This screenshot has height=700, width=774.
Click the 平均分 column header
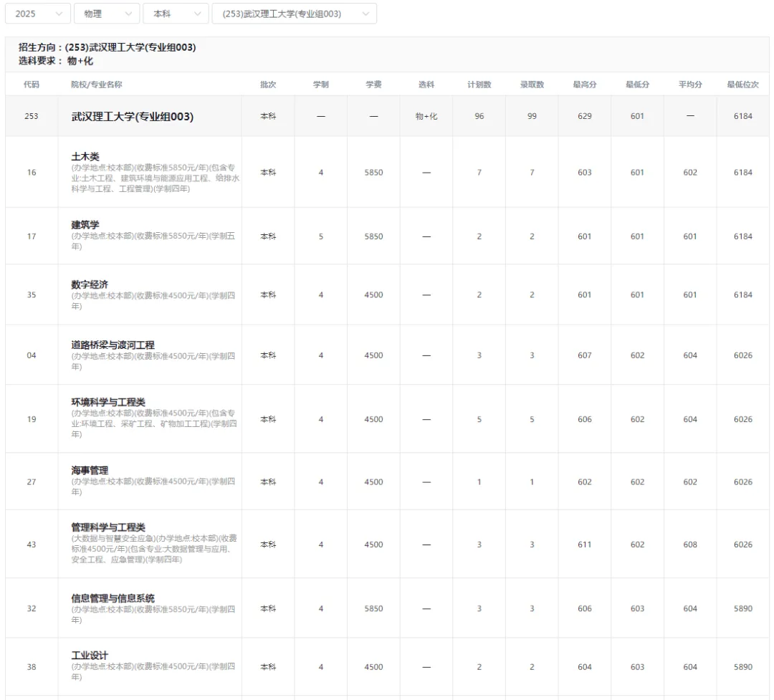(691, 85)
